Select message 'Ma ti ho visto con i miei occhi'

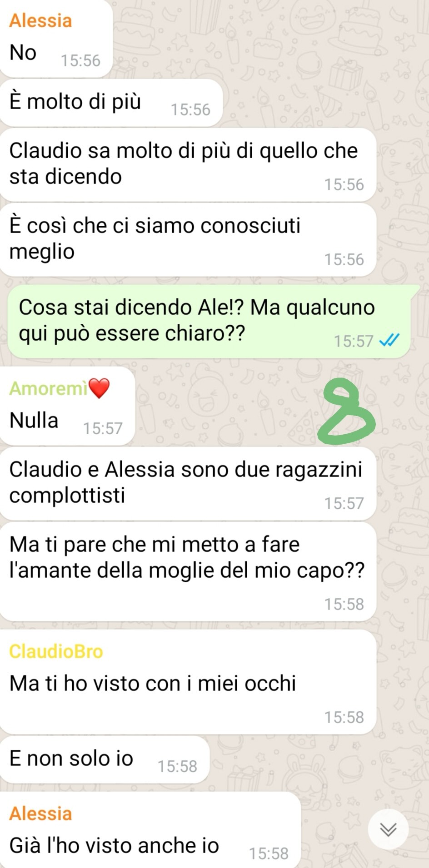pyautogui.click(x=188, y=682)
